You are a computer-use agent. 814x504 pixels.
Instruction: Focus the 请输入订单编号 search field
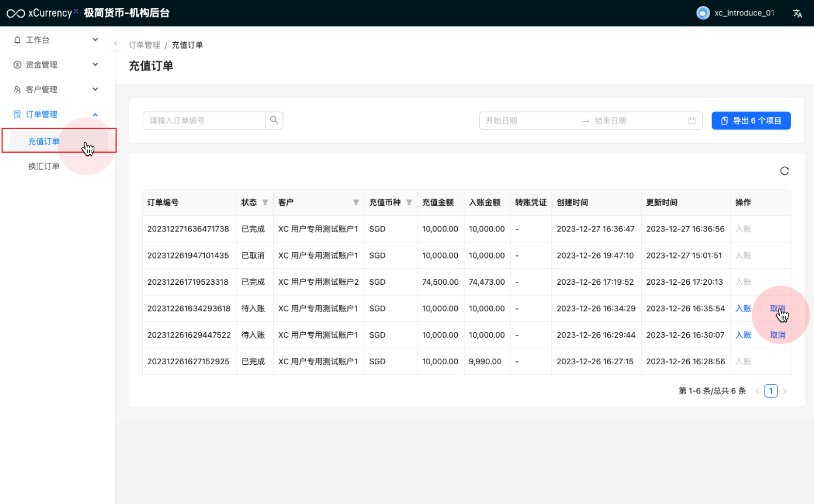click(x=204, y=120)
